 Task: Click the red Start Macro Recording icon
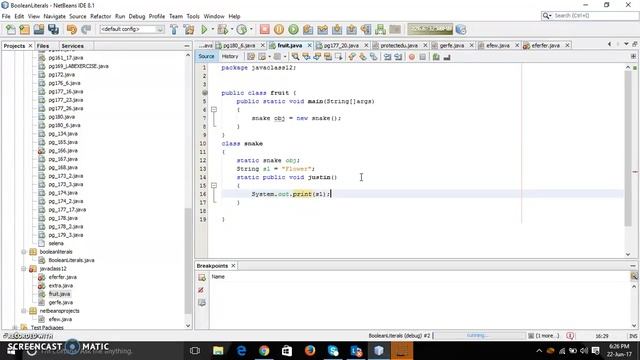[x=412, y=57]
